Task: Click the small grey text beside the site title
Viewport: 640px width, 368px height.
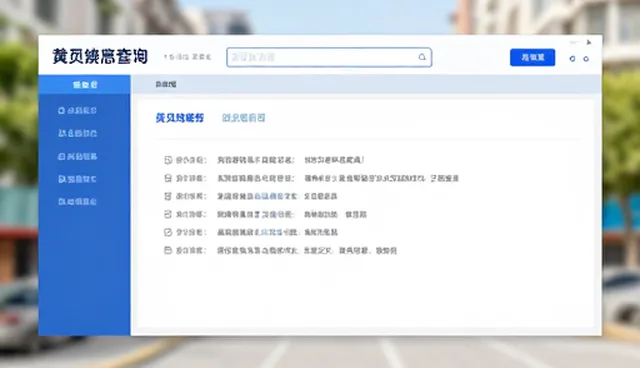Action: (187, 57)
